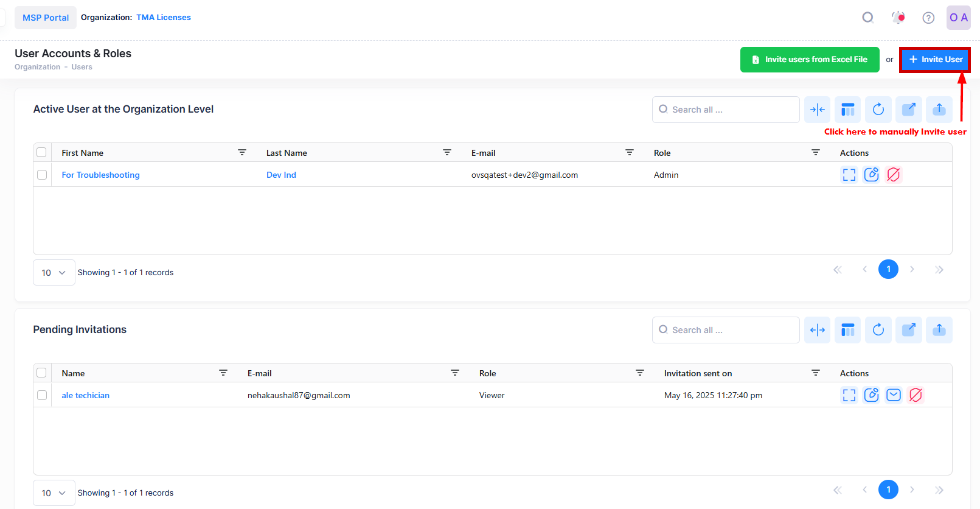Open the OA user profile menu
The height and width of the screenshot is (509, 980).
pyautogui.click(x=958, y=18)
